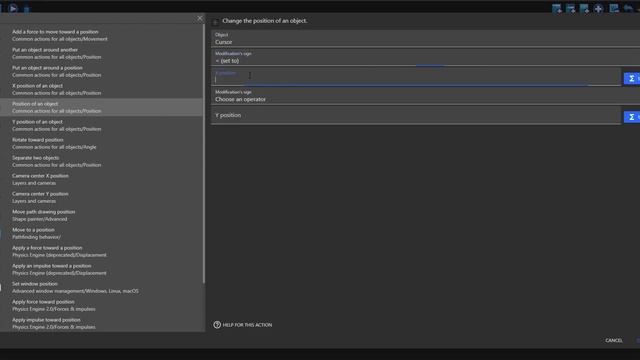
Task: Select 'Put an object around another' action
Action: pyautogui.click(x=101, y=53)
